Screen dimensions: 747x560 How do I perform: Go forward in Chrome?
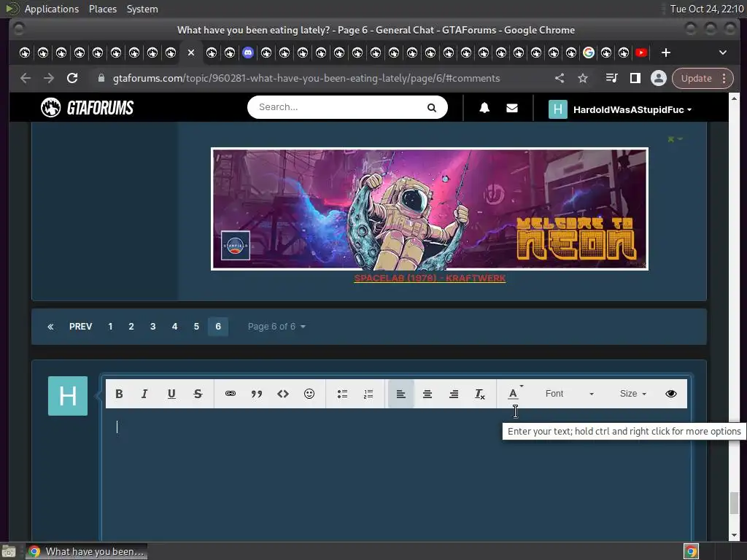(x=49, y=78)
